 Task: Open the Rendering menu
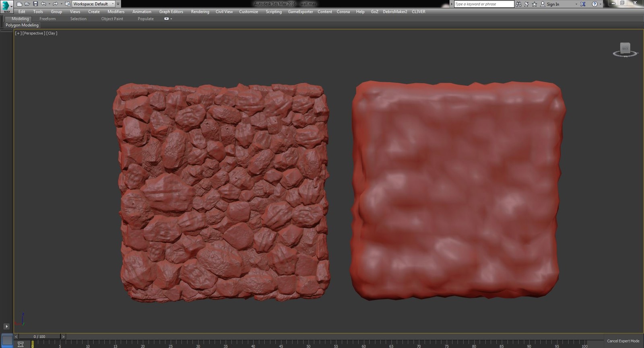tap(200, 12)
